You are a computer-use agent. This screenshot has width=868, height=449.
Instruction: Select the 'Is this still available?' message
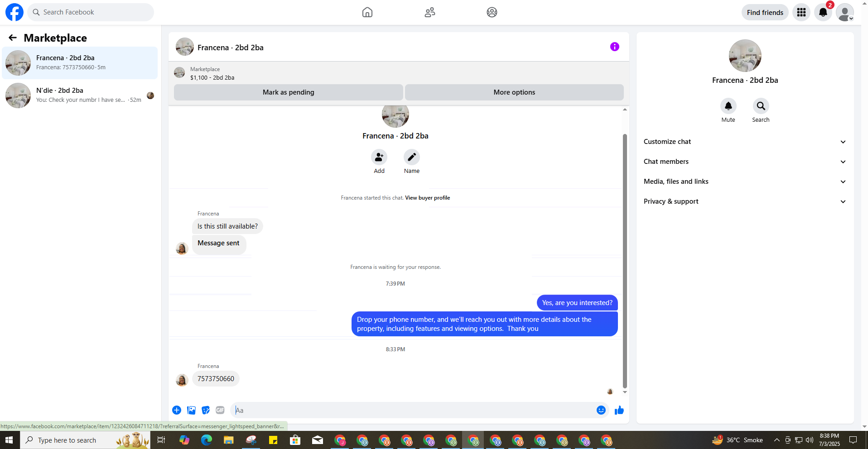point(227,226)
